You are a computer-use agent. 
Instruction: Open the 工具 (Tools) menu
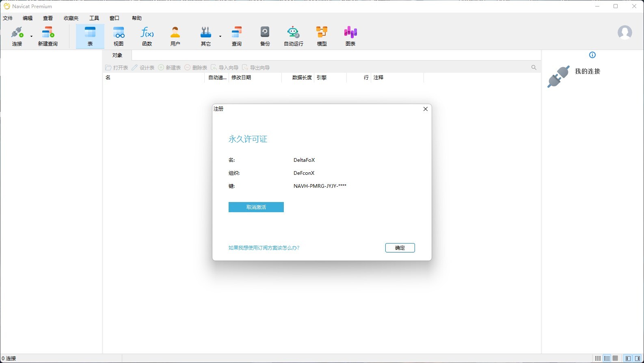94,18
